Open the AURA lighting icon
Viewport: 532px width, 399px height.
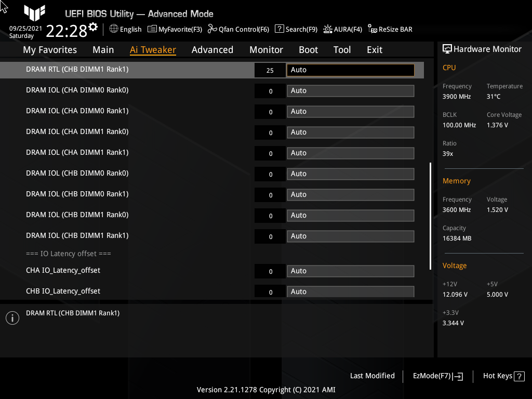[x=328, y=29]
